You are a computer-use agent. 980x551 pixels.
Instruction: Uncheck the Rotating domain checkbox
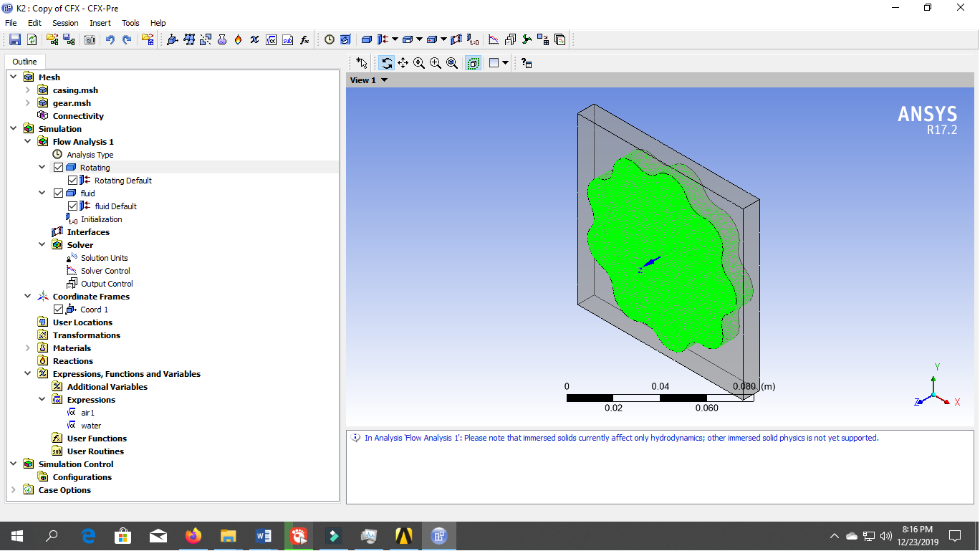pos(59,167)
